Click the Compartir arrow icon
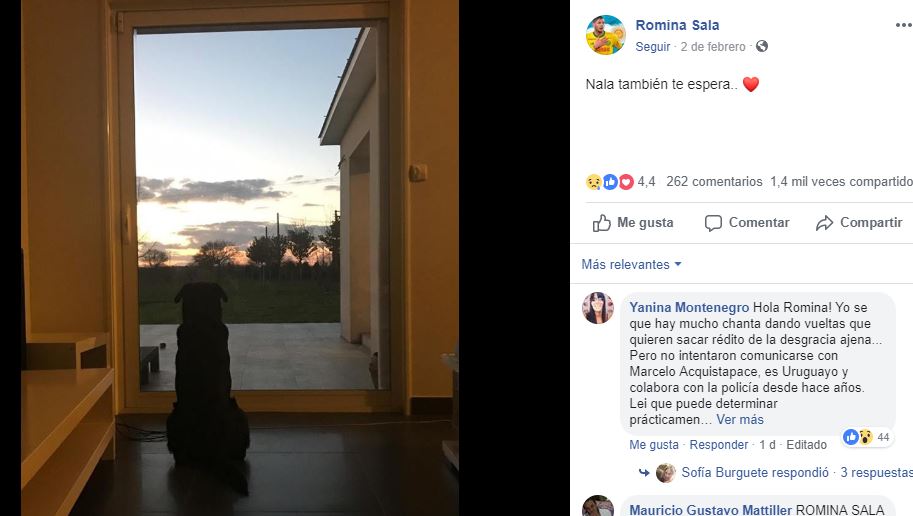This screenshot has width=913, height=516. point(824,223)
